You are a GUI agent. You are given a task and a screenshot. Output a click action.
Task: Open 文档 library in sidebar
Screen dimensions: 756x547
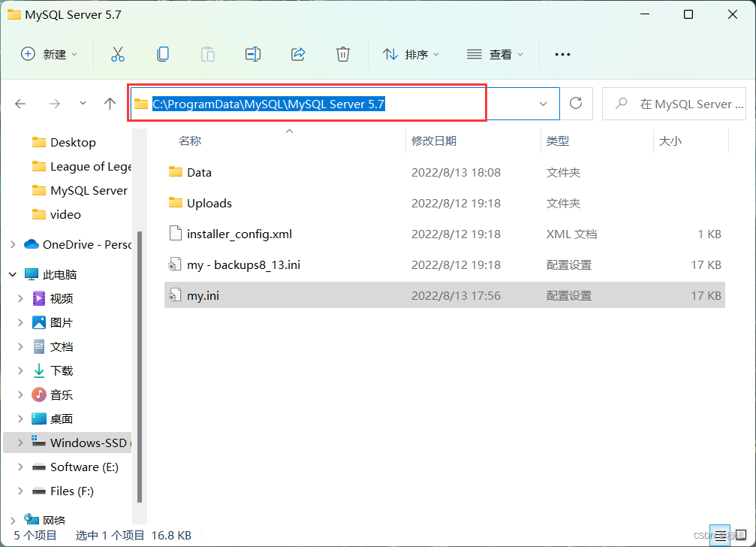pos(53,347)
